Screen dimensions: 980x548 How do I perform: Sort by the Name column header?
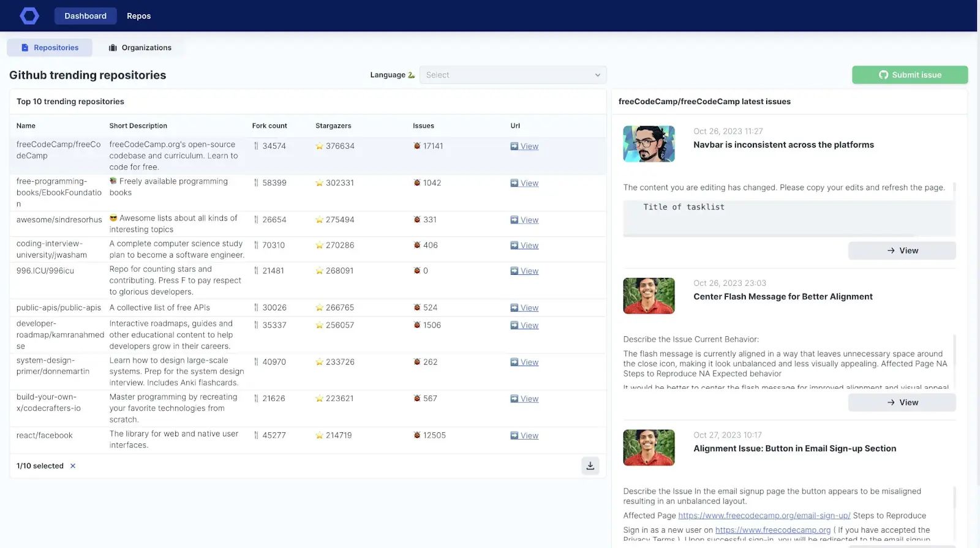click(x=26, y=126)
